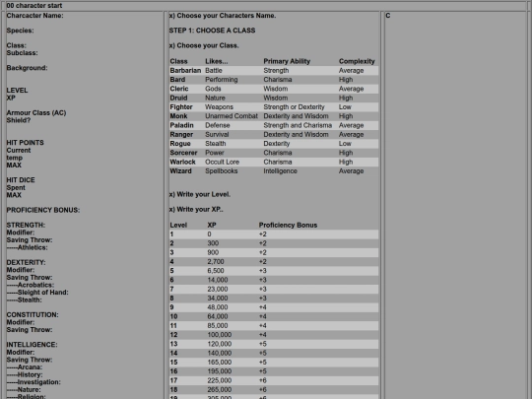This screenshot has height=399, width=532.
Task: Click the 'DEXTERITY:' heading
Action: click(x=27, y=262)
